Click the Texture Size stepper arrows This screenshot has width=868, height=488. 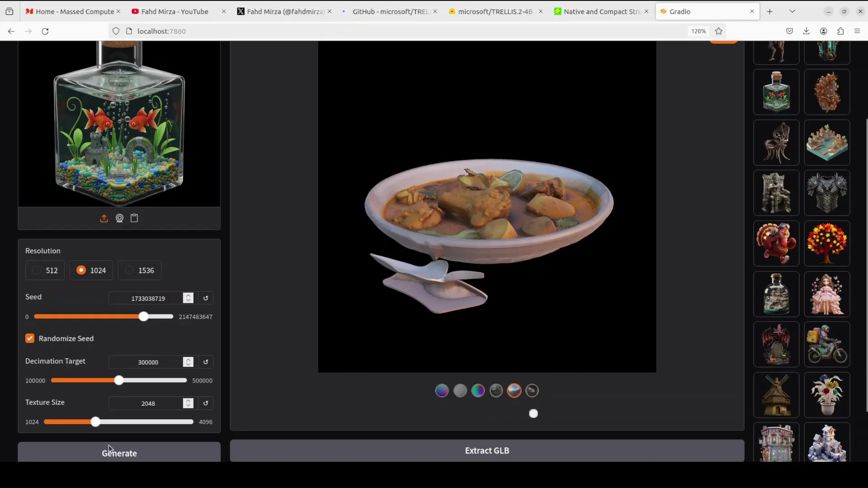tap(188, 403)
